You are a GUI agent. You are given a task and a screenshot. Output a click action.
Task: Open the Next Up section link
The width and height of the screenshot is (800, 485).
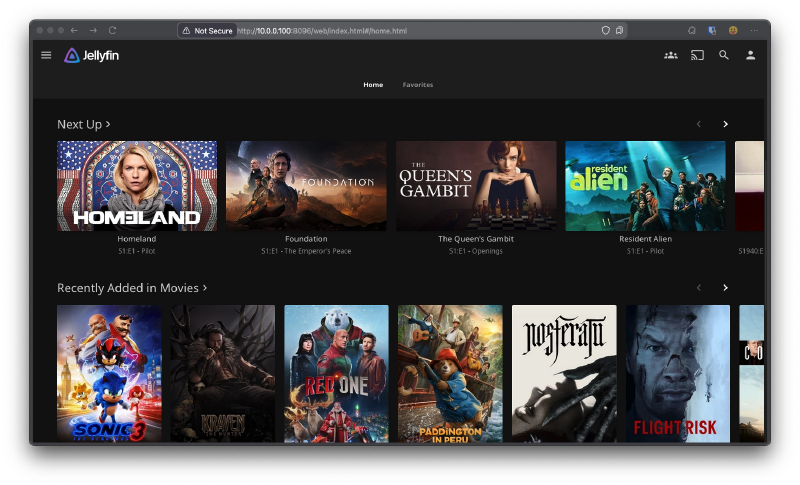coord(83,124)
